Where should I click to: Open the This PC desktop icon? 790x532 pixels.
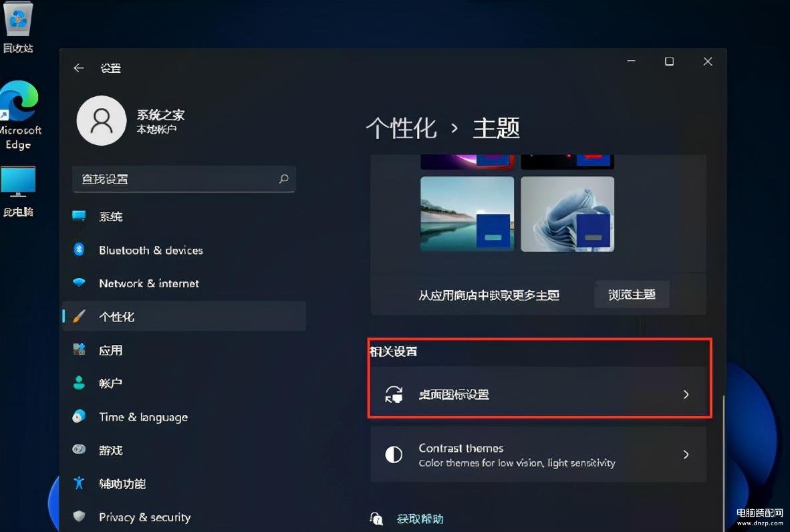point(19,191)
